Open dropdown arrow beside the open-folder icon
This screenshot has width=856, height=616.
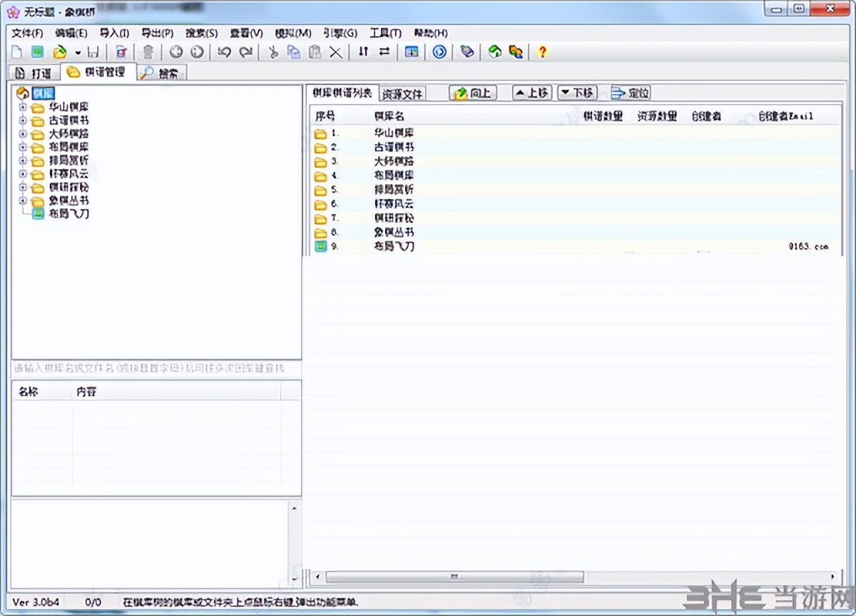point(77,53)
